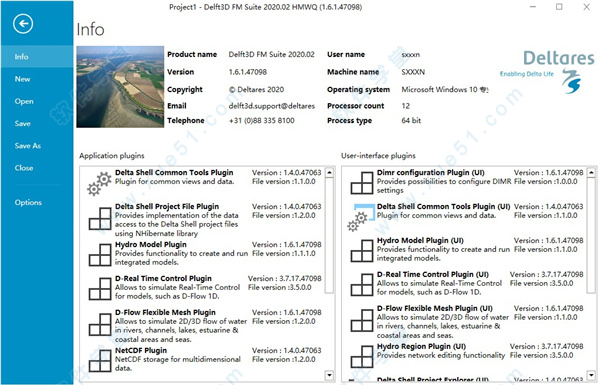600x385 pixels.
Task: Click the D-Real Time Control Plugin icon
Action: click(x=100, y=289)
